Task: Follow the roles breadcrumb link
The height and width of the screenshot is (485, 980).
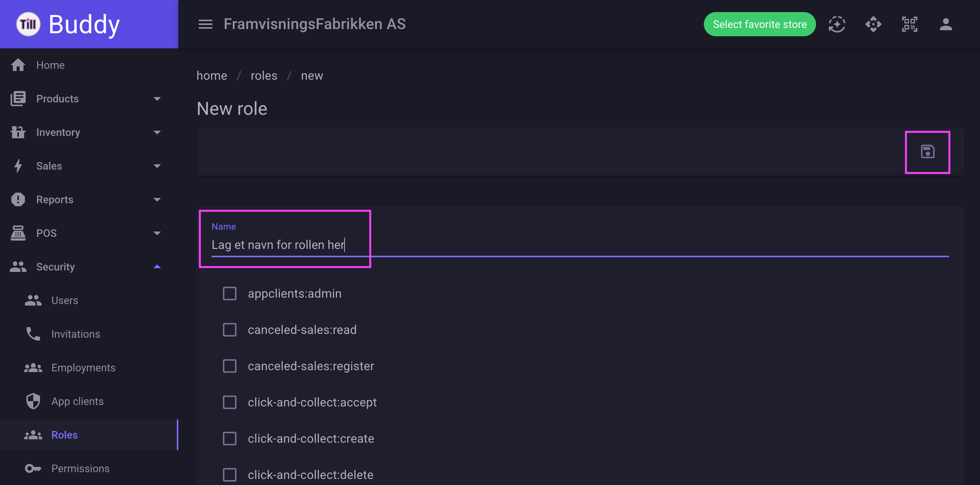Action: click(x=264, y=75)
